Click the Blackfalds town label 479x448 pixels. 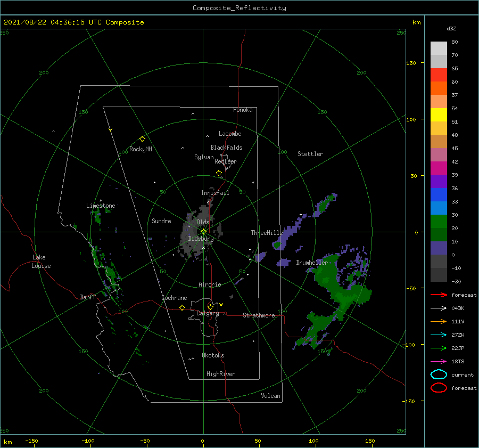click(x=226, y=148)
